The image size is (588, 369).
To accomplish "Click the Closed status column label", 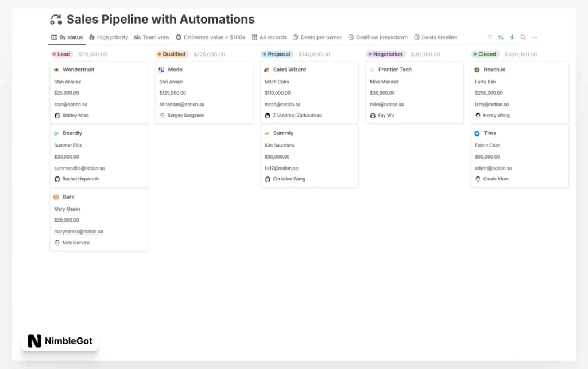I will 485,55.
